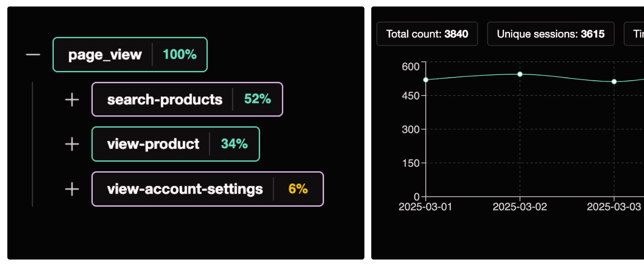The height and width of the screenshot is (266, 644).
Task: Collapse the page_view node with minus icon
Action: tap(33, 55)
